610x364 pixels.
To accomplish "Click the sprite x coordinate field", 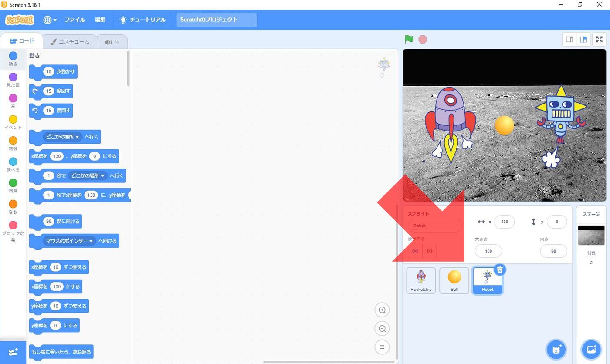I will tap(505, 222).
